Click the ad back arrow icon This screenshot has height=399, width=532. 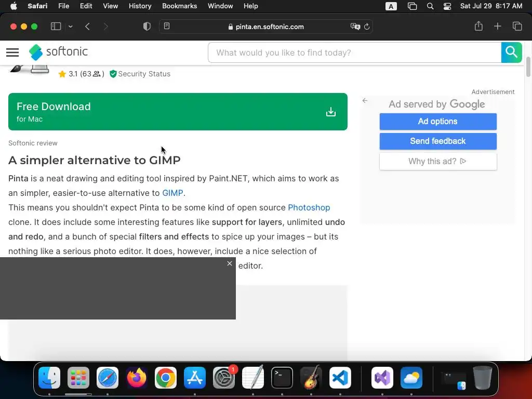(365, 100)
